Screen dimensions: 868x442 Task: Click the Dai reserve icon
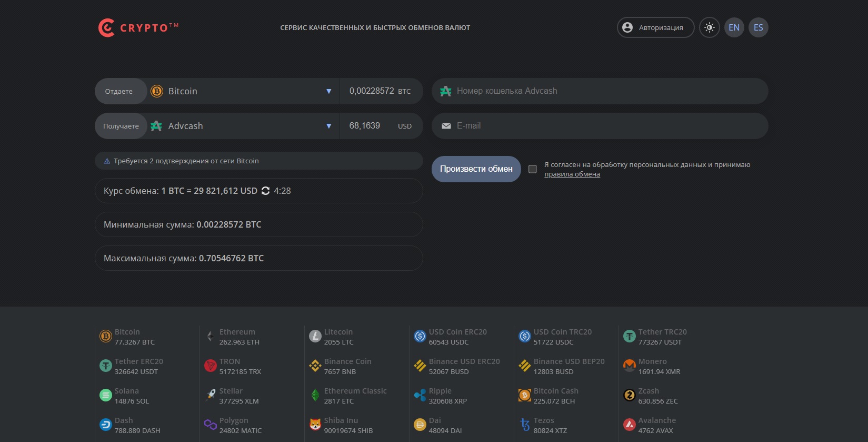(420, 425)
